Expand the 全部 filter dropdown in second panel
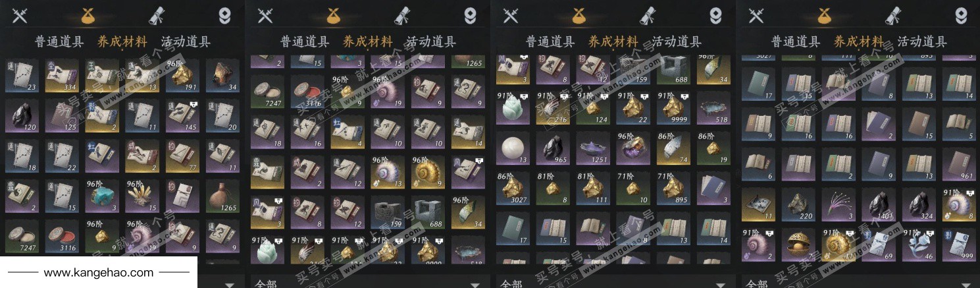Screen dimensions: 980x288 (x=368, y=283)
